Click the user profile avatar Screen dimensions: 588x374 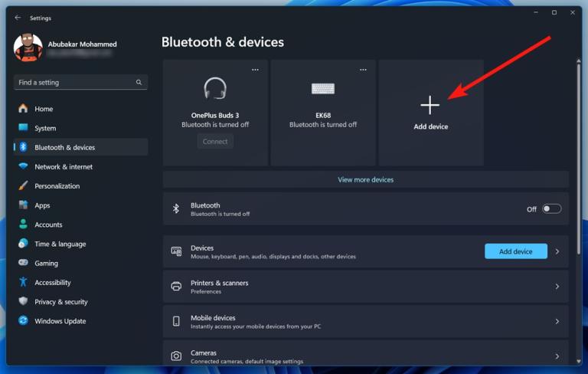point(28,48)
